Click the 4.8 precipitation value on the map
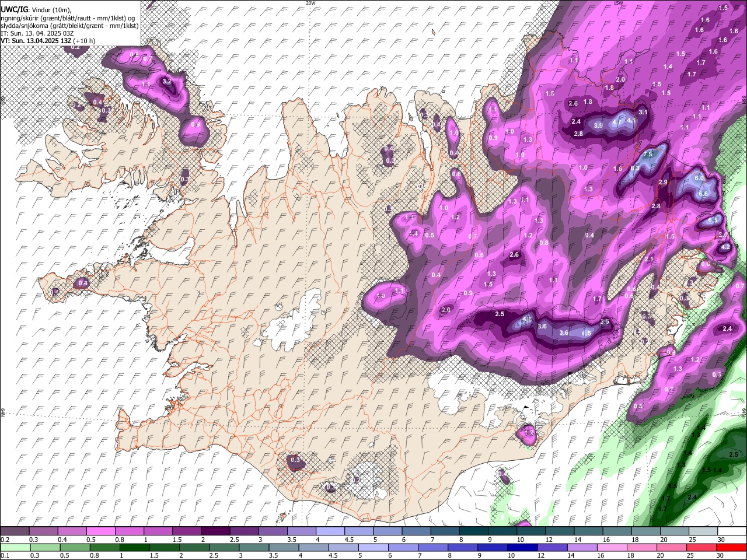 527,320
